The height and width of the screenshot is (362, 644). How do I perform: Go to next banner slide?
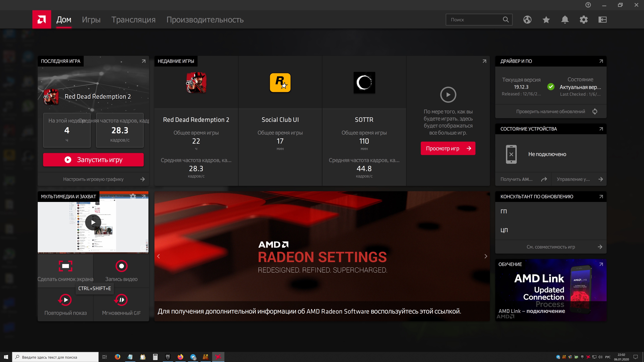(x=486, y=256)
